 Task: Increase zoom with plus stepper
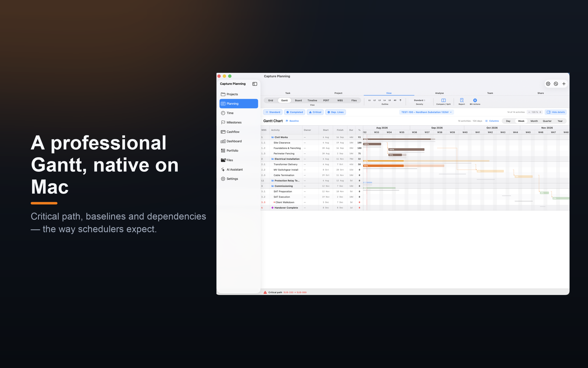tap(540, 112)
